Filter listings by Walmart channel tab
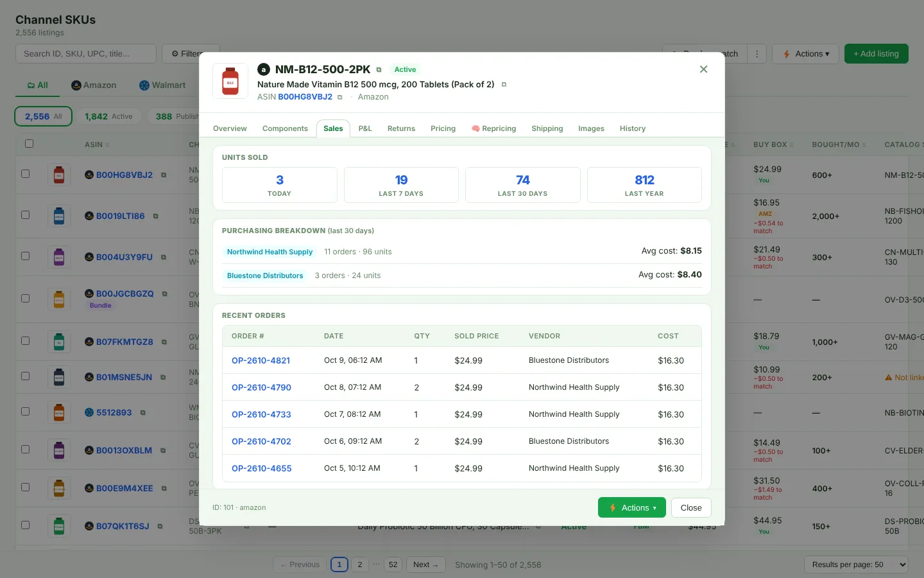924x578 pixels. (x=162, y=85)
